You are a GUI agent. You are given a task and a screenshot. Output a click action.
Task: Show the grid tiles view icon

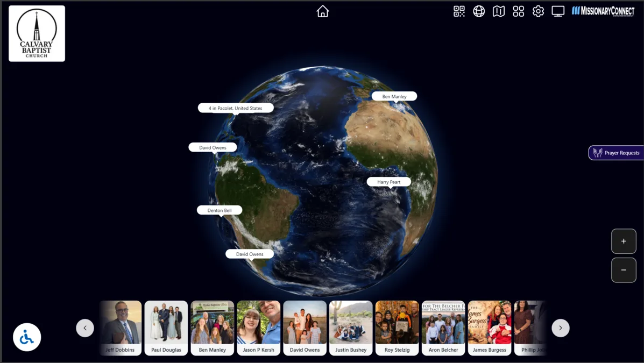[x=518, y=11]
